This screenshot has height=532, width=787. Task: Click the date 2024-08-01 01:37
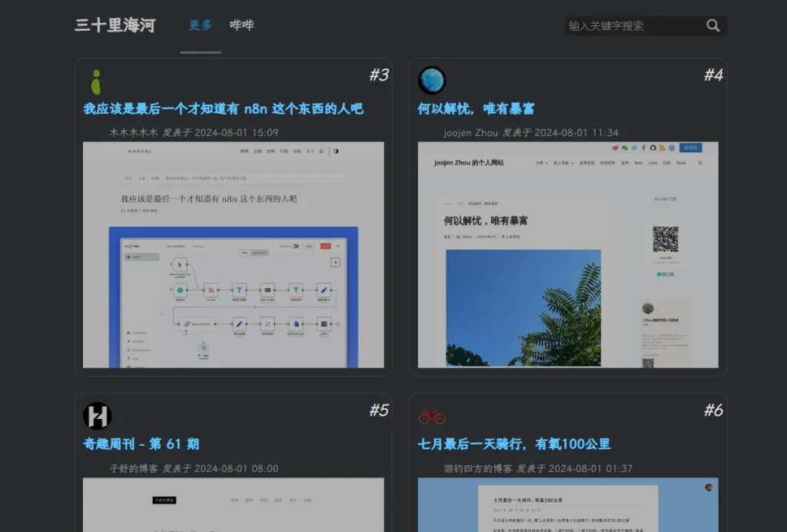(591, 468)
